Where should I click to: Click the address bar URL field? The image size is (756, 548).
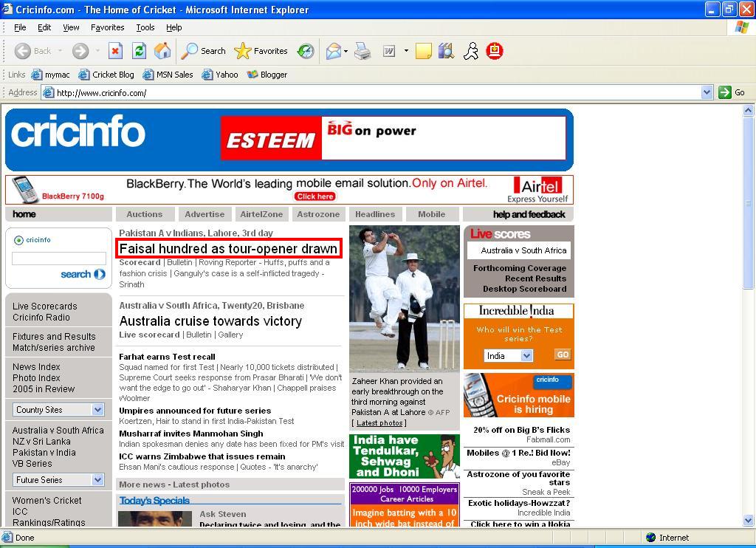click(x=376, y=92)
